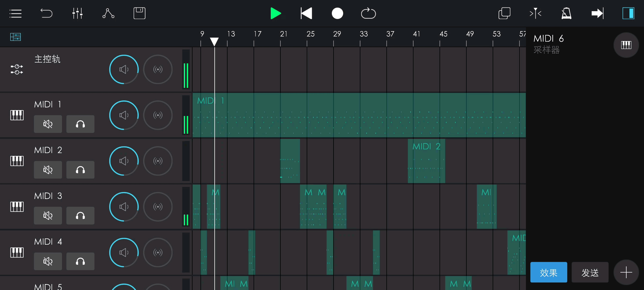Adjust MIDI 2 volume knob
This screenshot has width=644, height=290.
[x=124, y=161]
